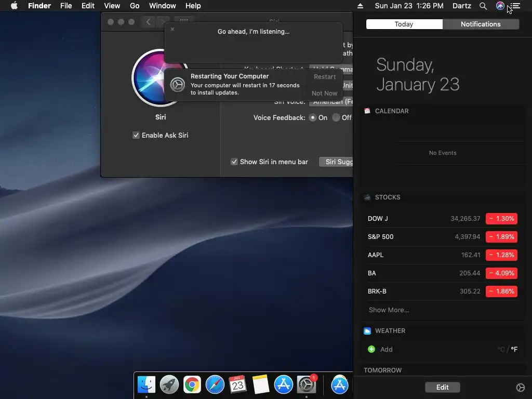532x399 pixels.
Task: Choose Not Now in restart notification
Action: pyautogui.click(x=325, y=93)
